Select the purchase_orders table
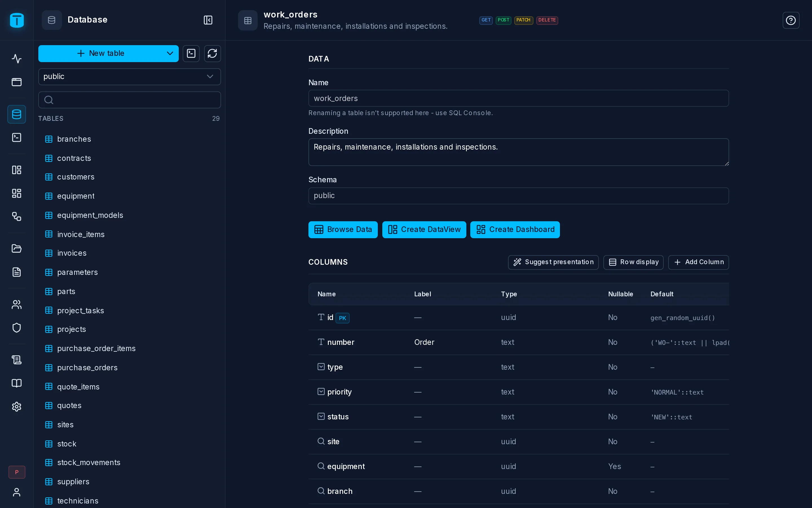 point(129,367)
